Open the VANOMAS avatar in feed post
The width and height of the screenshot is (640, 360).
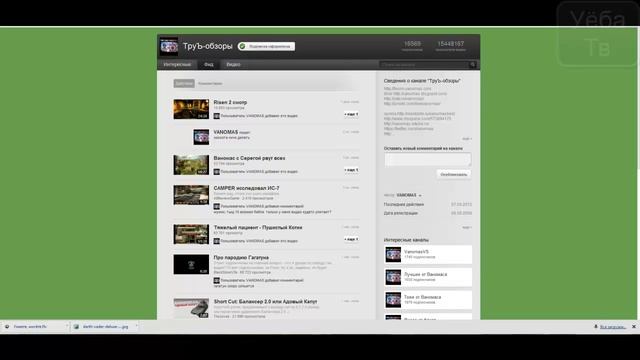pyautogui.click(x=201, y=137)
